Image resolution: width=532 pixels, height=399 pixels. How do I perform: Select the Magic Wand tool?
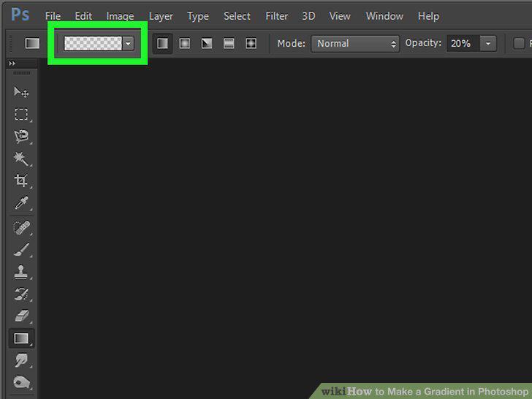(21, 159)
